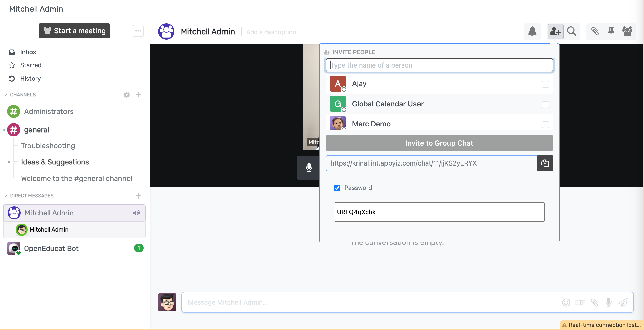Focus the Type the name of a person field
644x330 pixels.
[439, 65]
